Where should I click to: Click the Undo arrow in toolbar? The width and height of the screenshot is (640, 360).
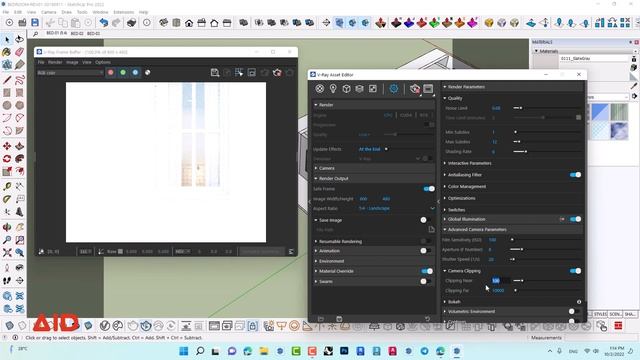104,23
